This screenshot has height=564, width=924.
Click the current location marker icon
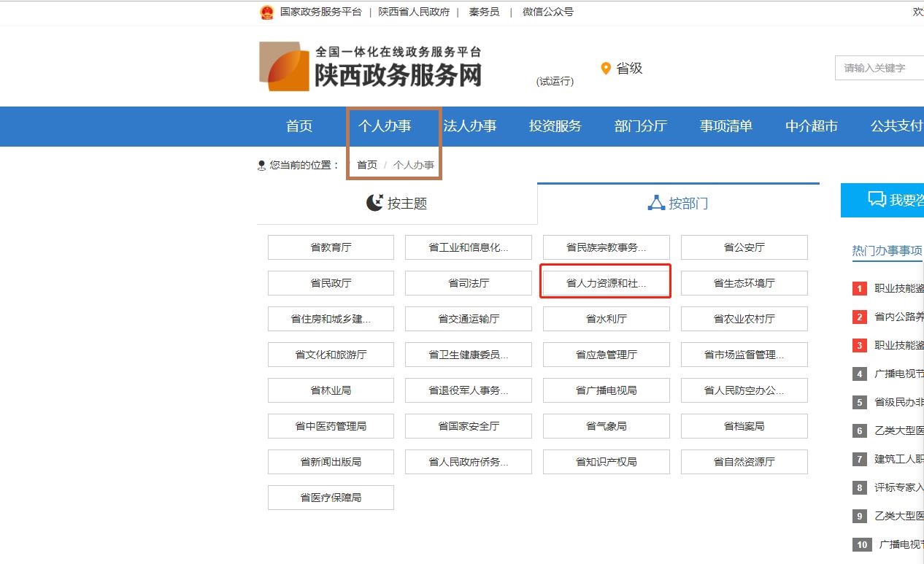(262, 166)
